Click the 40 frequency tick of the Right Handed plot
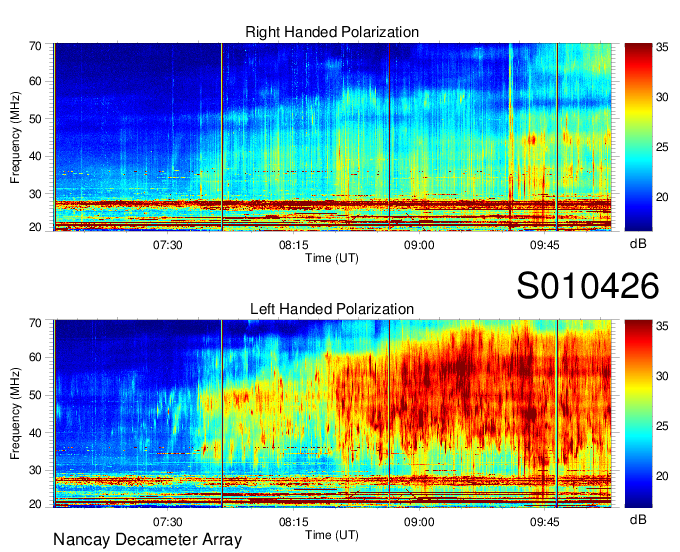Screen dimensions: 680x552 (35, 156)
